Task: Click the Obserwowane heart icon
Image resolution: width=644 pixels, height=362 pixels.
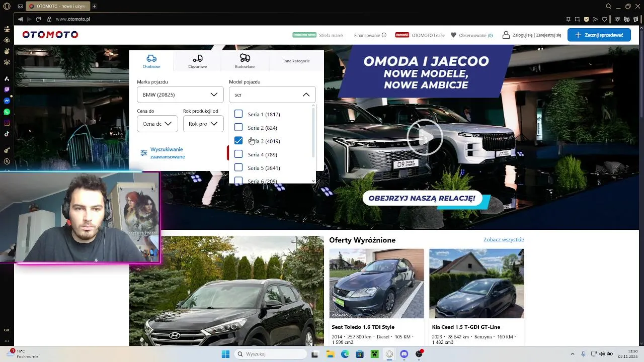Action: [x=453, y=35]
